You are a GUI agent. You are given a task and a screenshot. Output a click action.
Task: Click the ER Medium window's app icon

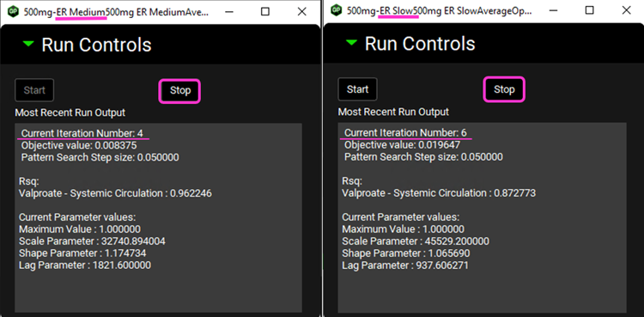14,10
